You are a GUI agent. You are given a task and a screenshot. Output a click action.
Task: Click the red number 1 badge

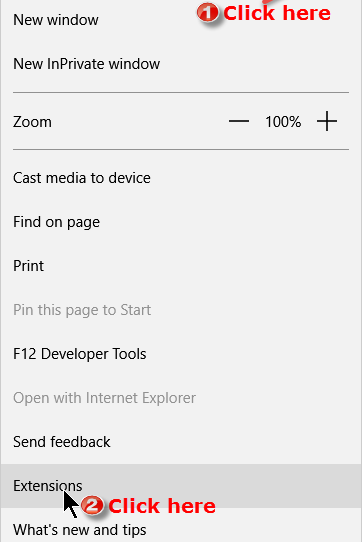[207, 13]
